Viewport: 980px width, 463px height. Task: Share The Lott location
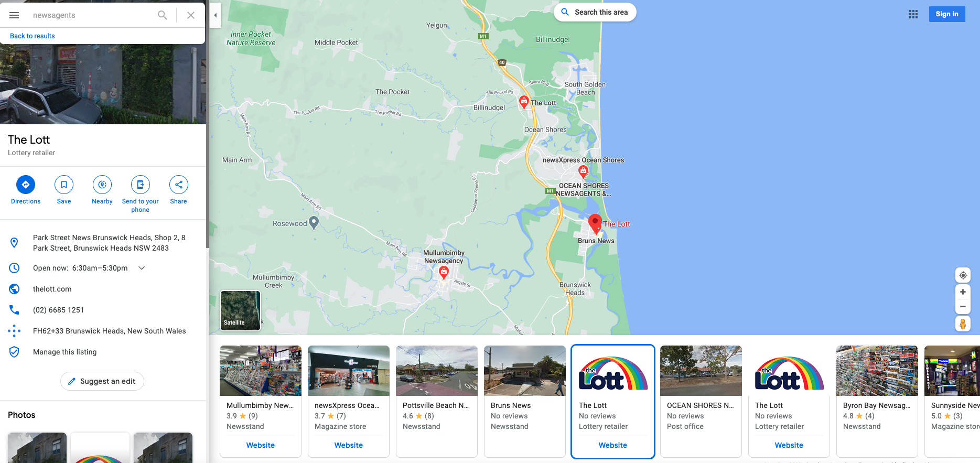coord(179,185)
